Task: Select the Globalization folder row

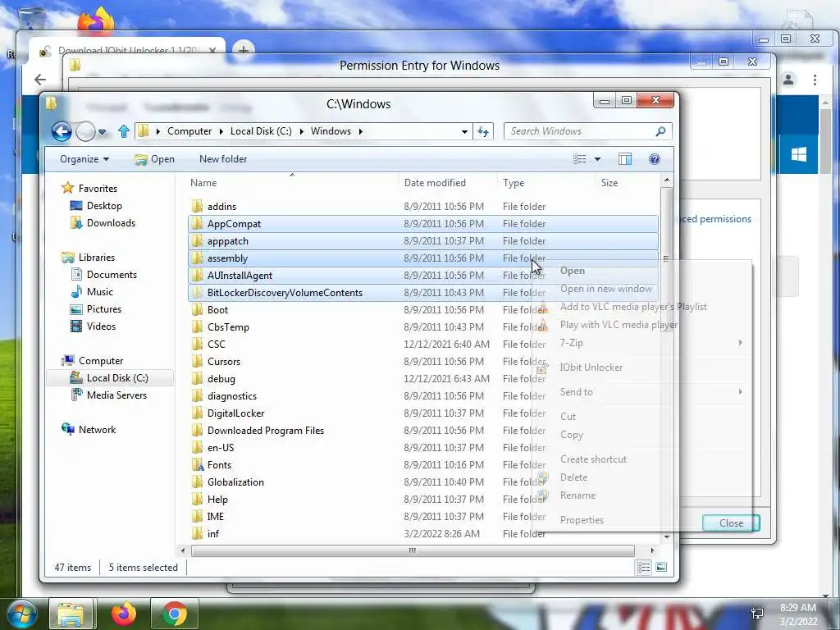Action: 423,482
